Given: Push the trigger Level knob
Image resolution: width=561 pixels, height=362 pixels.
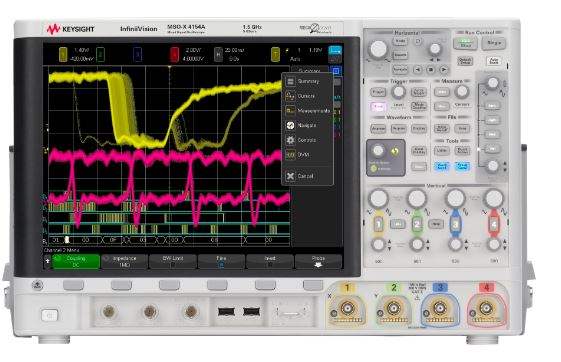Looking at the screenshot, I should [x=398, y=92].
